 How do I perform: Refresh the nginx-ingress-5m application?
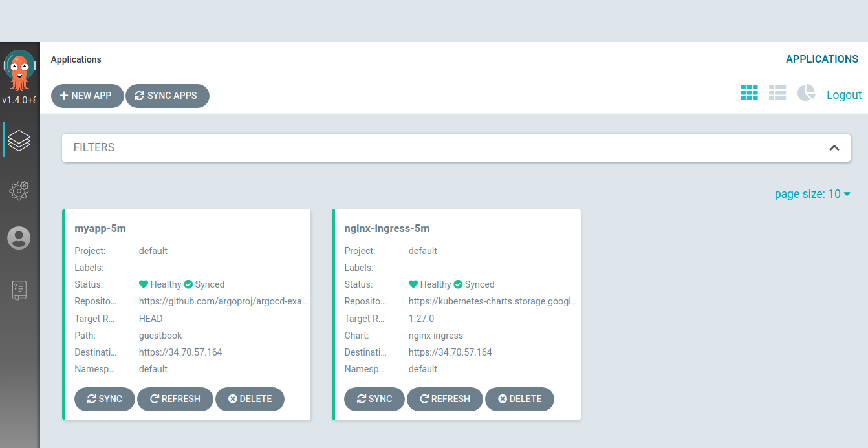445,399
